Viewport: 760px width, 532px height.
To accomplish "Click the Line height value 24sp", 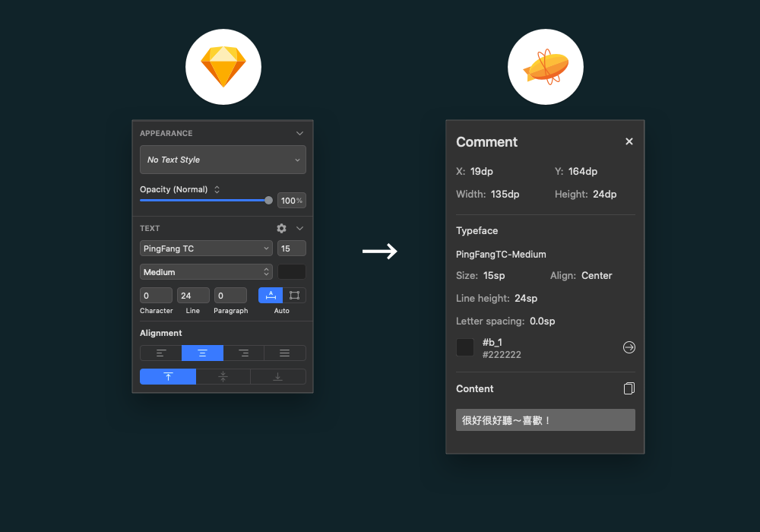I will (x=526, y=299).
